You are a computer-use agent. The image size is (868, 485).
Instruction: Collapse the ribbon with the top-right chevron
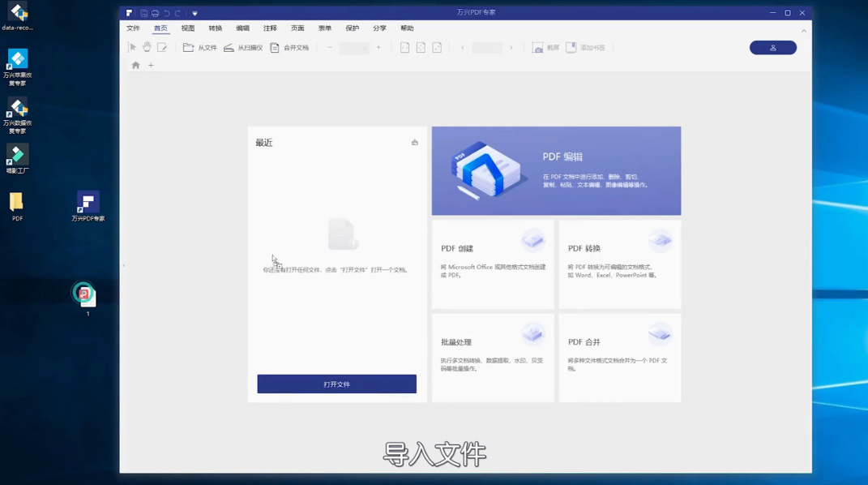(x=804, y=31)
